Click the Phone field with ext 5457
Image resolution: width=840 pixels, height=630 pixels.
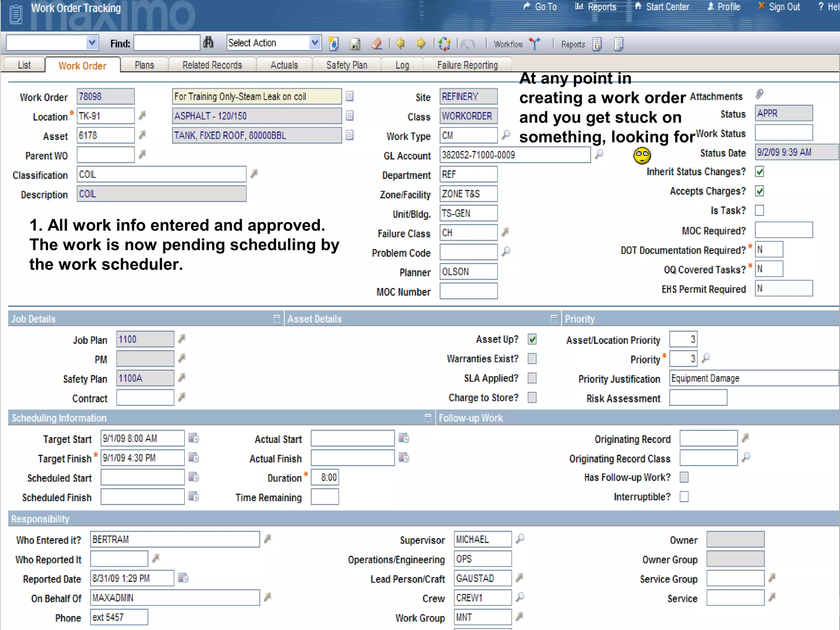pyautogui.click(x=119, y=617)
